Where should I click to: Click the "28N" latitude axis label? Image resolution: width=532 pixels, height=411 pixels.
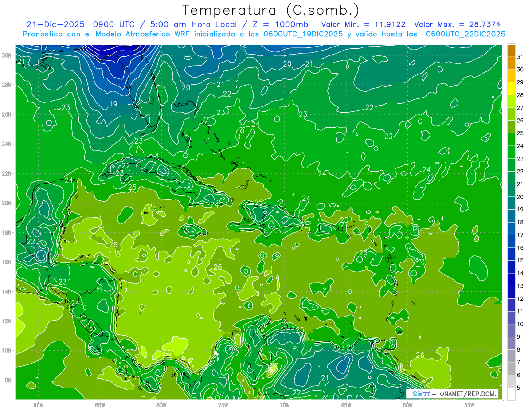point(8,85)
